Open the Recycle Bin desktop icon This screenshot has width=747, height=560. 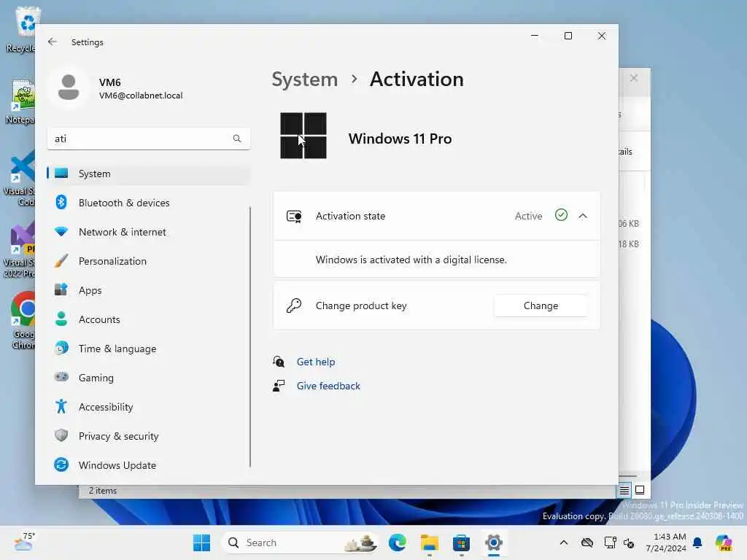[x=23, y=29]
